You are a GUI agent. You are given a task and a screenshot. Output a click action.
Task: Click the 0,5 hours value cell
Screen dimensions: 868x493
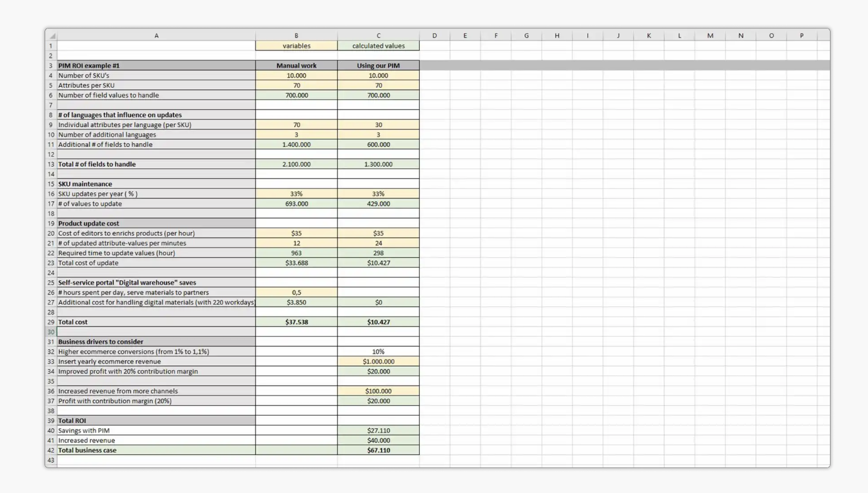[296, 292]
